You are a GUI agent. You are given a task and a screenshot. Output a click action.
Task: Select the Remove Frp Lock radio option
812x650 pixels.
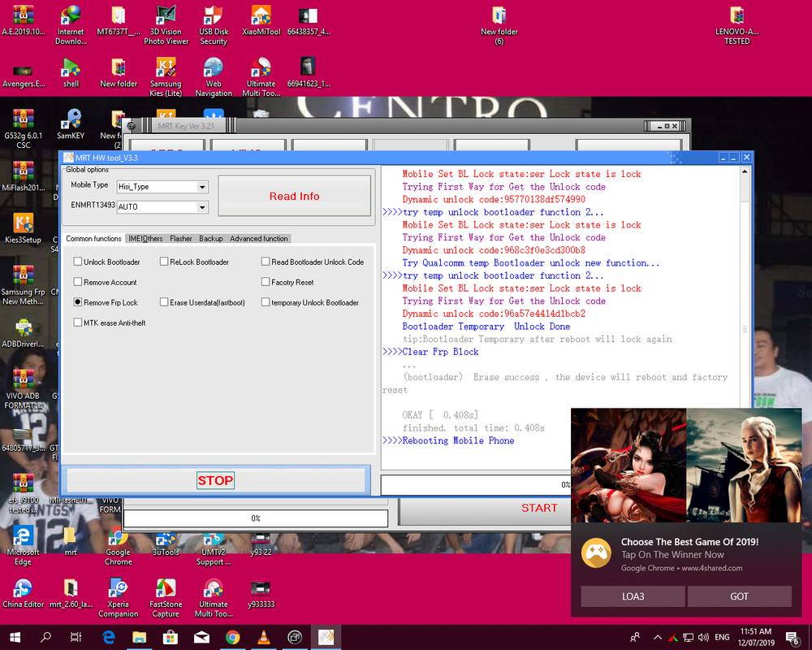pyautogui.click(x=78, y=302)
